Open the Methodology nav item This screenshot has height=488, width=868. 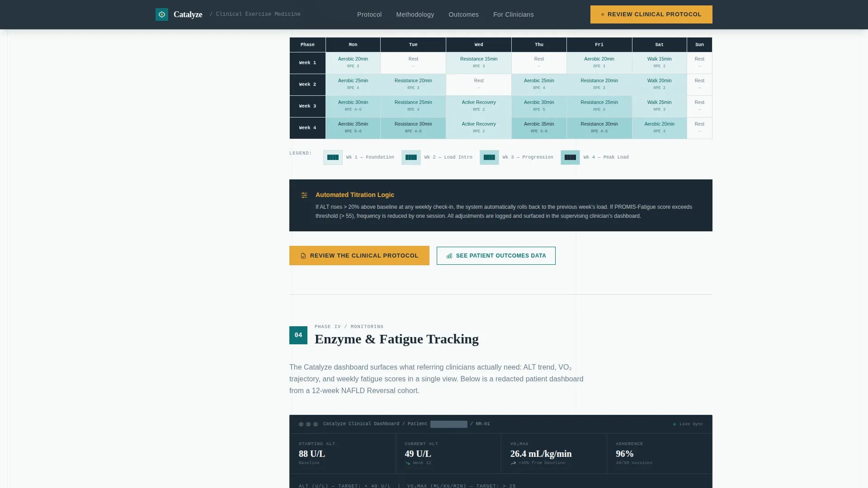click(415, 14)
